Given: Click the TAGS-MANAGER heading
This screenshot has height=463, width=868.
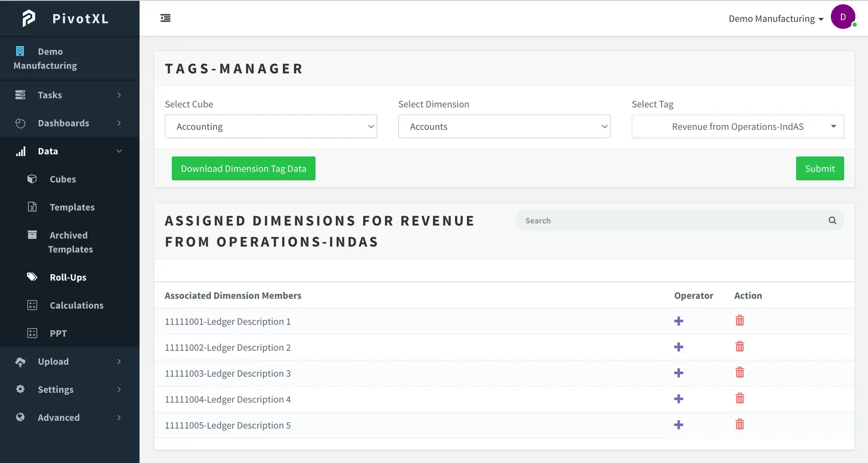Looking at the screenshot, I should click(x=234, y=69).
